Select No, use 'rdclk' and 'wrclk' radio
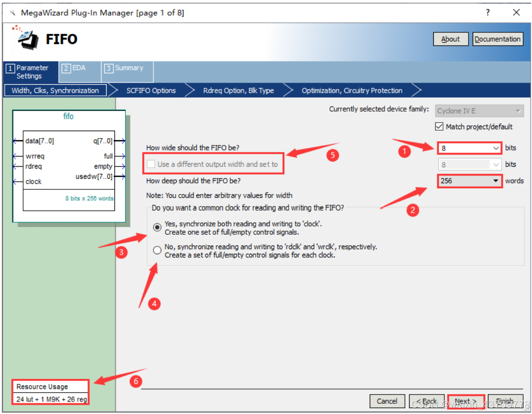Viewport: 532px width, 414px height. point(157,250)
